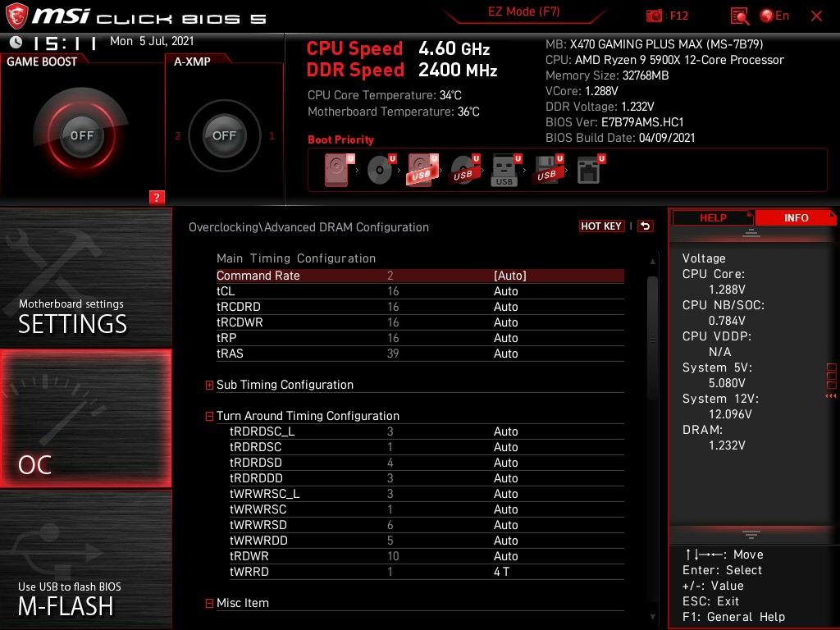Viewport: 840px width, 630px height.
Task: Click the bottom grip handle of info panel
Action: [751, 535]
